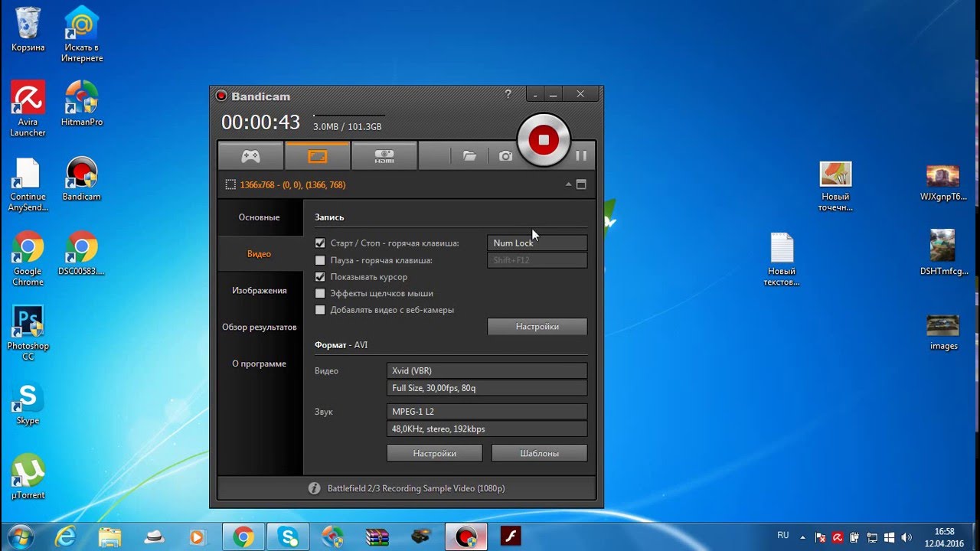The image size is (980, 551).
Task: Select the Avira Launcher desktop icon
Action: 28,109
